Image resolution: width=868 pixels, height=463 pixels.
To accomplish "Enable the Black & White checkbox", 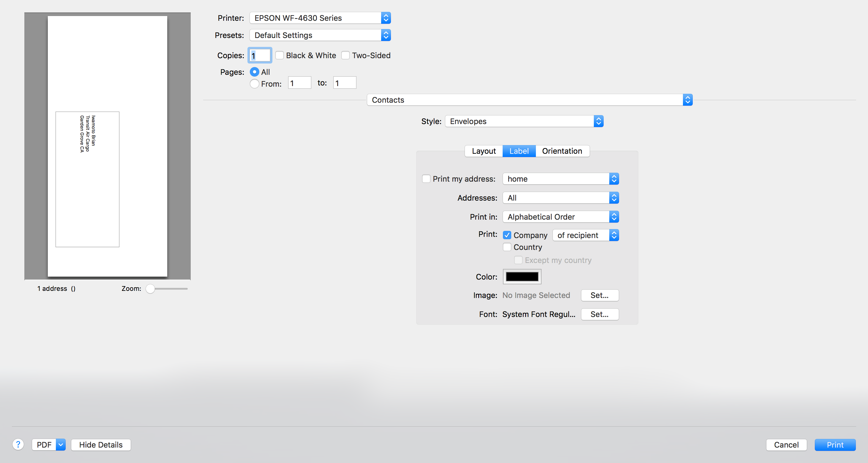I will tap(279, 56).
